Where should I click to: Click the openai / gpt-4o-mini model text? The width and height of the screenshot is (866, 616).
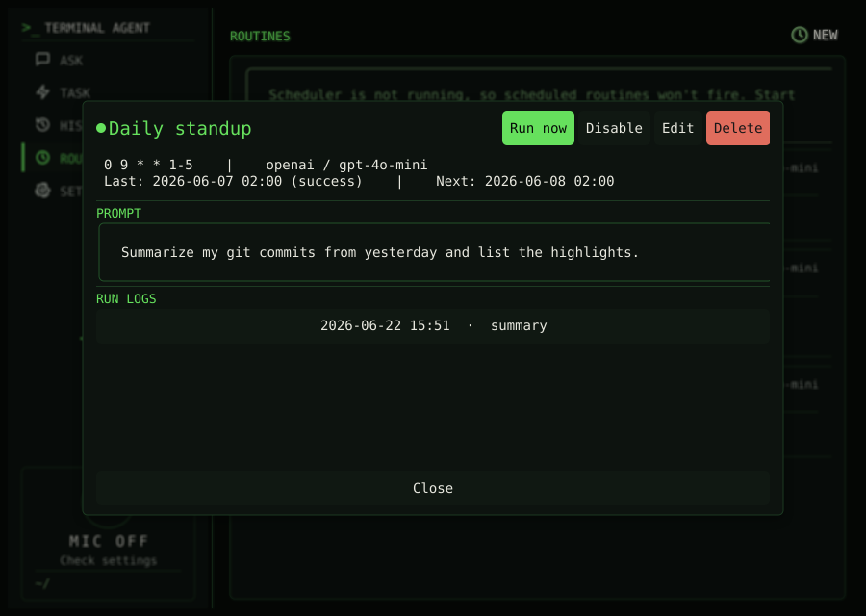[x=346, y=165]
